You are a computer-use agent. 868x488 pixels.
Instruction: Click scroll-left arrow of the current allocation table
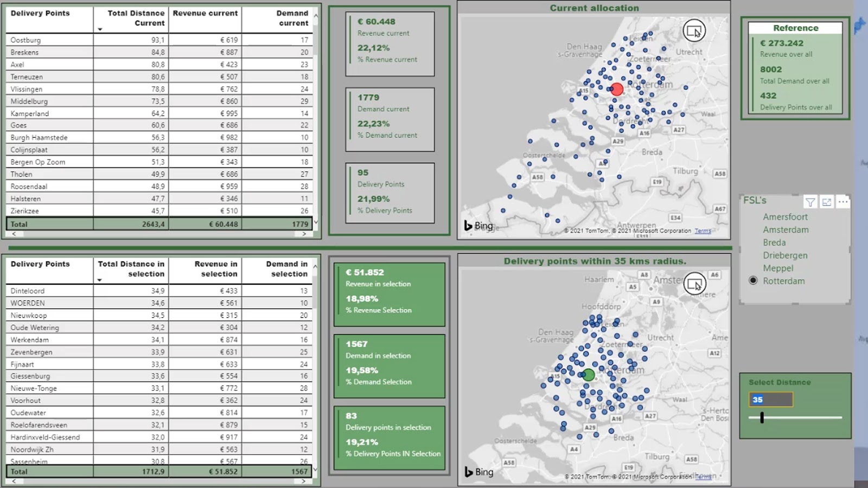(14, 234)
